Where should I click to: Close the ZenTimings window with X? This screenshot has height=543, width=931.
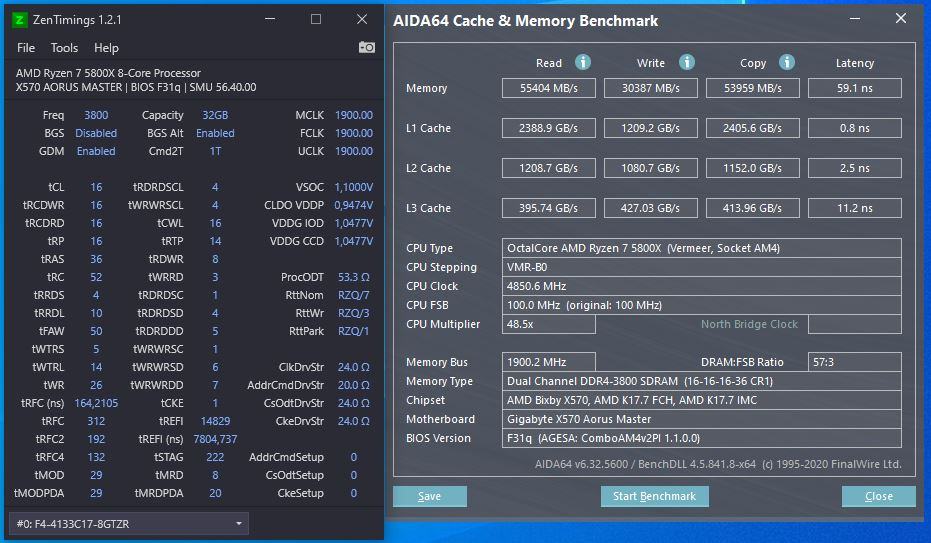click(x=362, y=20)
